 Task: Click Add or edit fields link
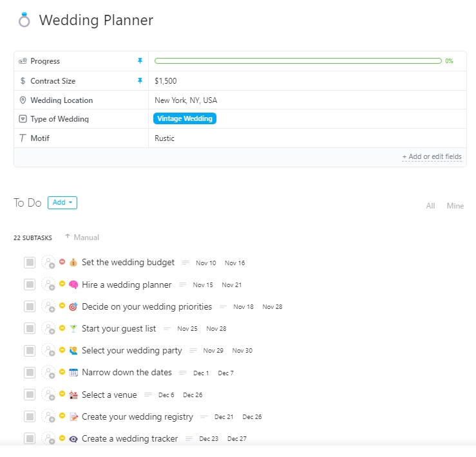point(432,156)
